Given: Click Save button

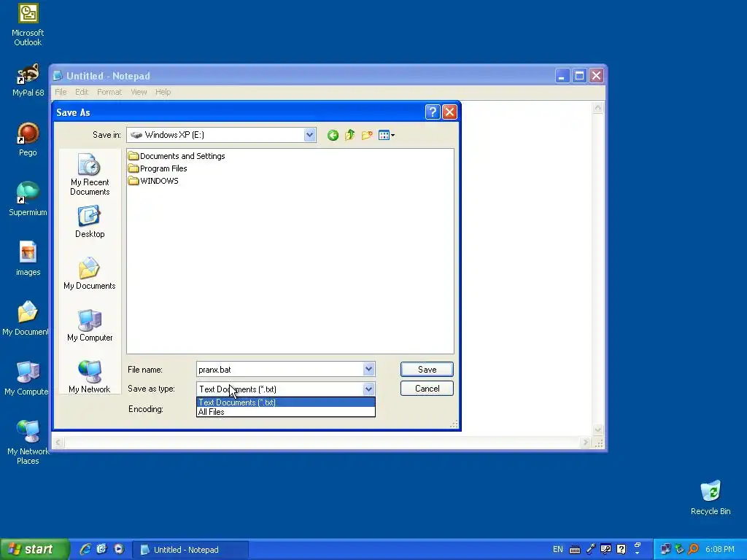Looking at the screenshot, I should [x=427, y=370].
